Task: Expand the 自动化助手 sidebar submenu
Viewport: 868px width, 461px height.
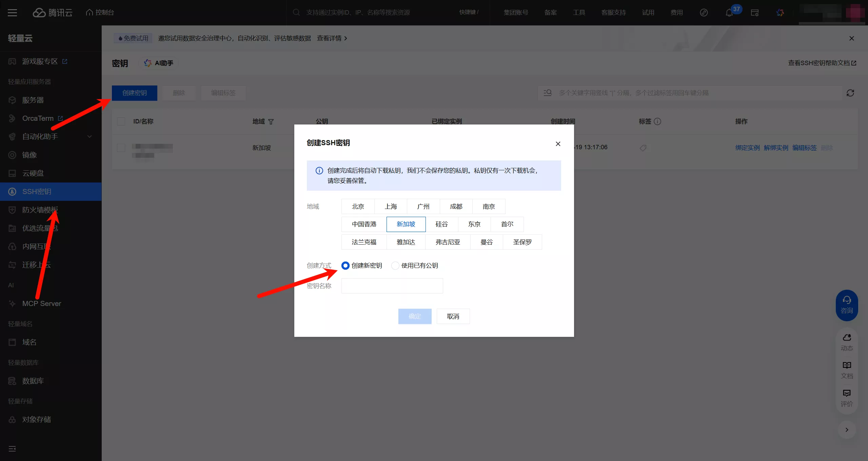Action: pos(90,137)
